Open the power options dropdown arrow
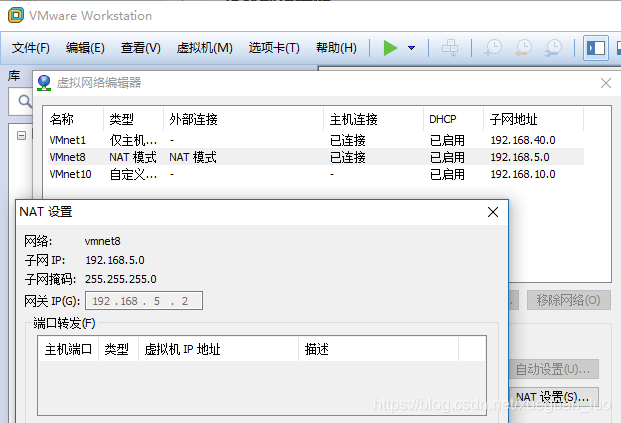 tap(411, 48)
